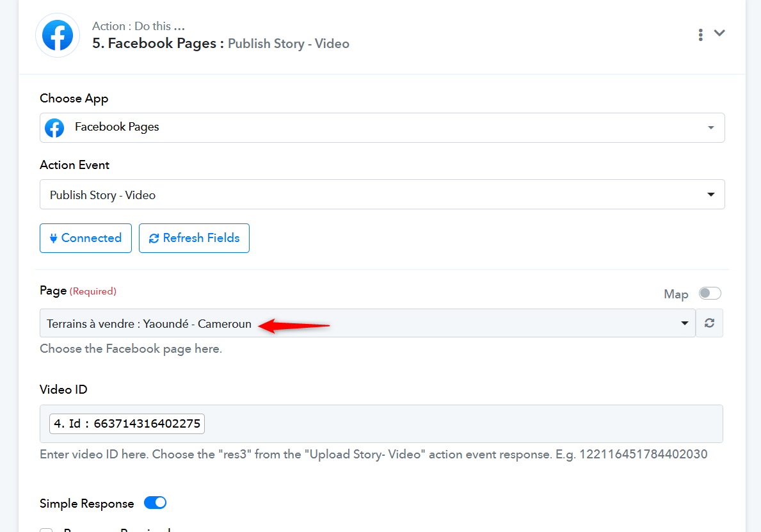761x532 pixels.
Task: Select the mapped '4. Id' tag
Action: coord(127,424)
